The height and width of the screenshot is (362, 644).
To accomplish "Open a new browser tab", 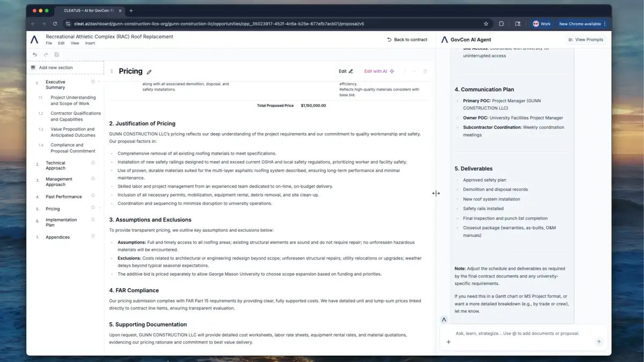I will (x=131, y=10).
